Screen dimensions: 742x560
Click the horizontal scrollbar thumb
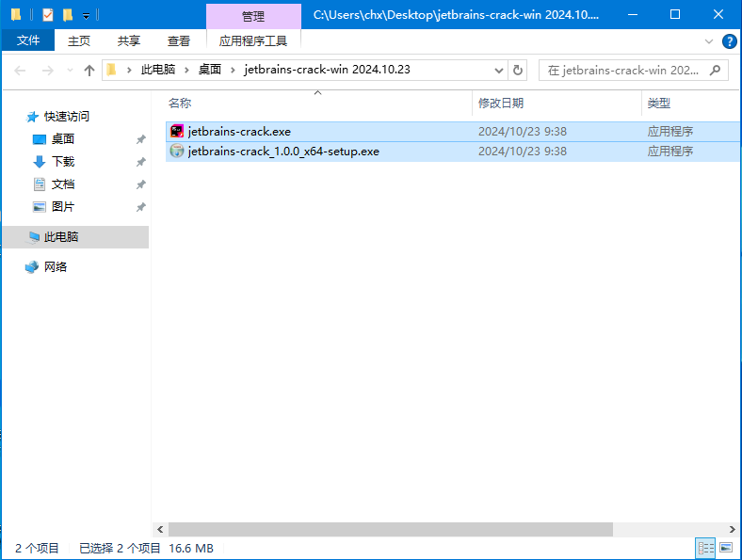pyautogui.click(x=391, y=529)
